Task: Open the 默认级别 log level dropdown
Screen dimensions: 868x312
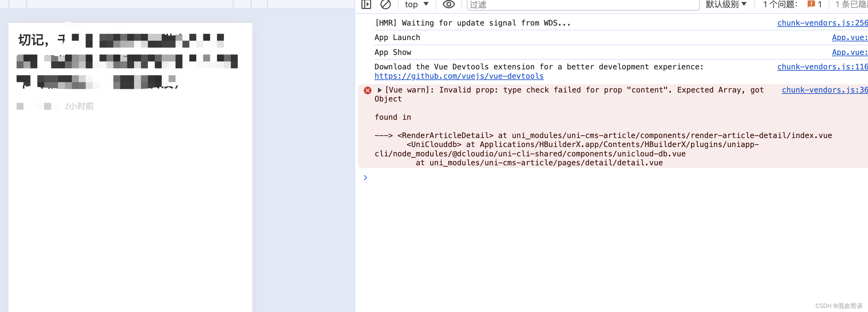Action: (726, 4)
